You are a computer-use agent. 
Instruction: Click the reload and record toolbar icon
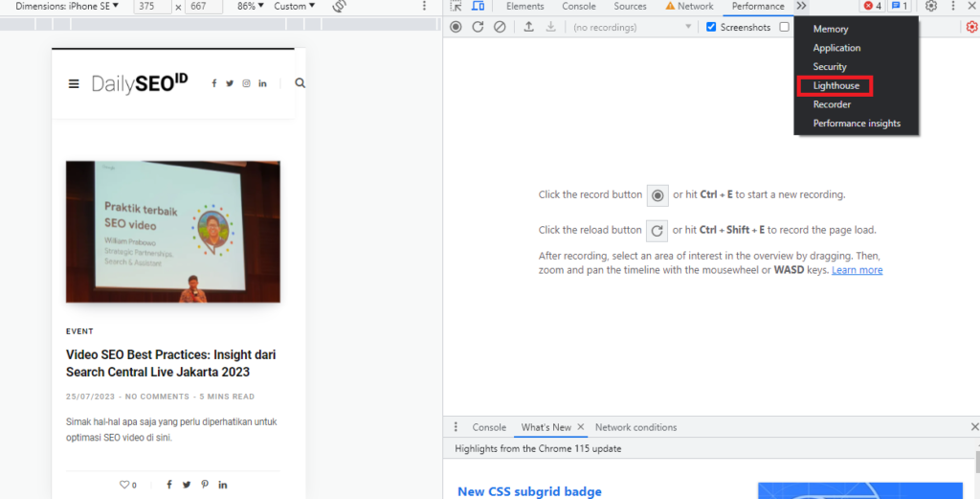tap(479, 27)
